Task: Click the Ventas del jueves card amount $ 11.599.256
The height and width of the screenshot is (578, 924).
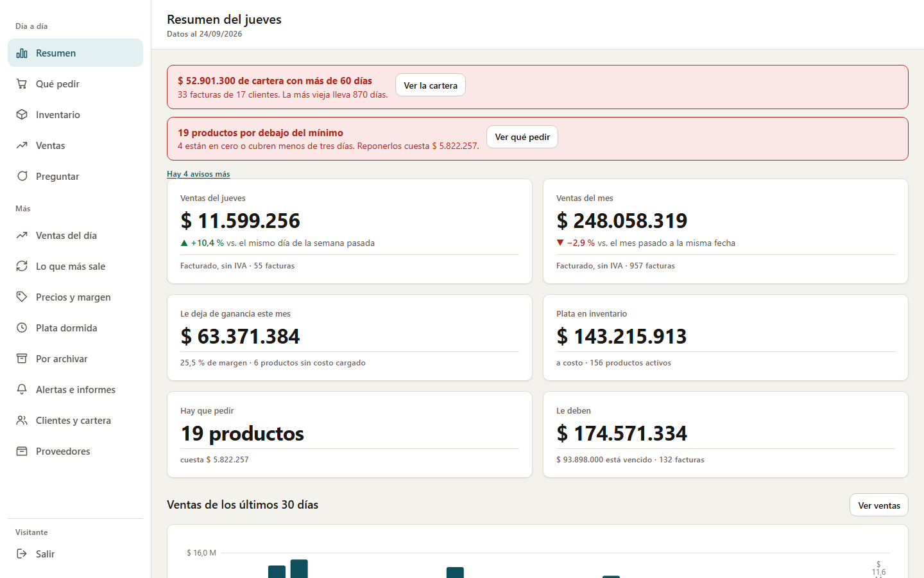Action: click(x=240, y=221)
